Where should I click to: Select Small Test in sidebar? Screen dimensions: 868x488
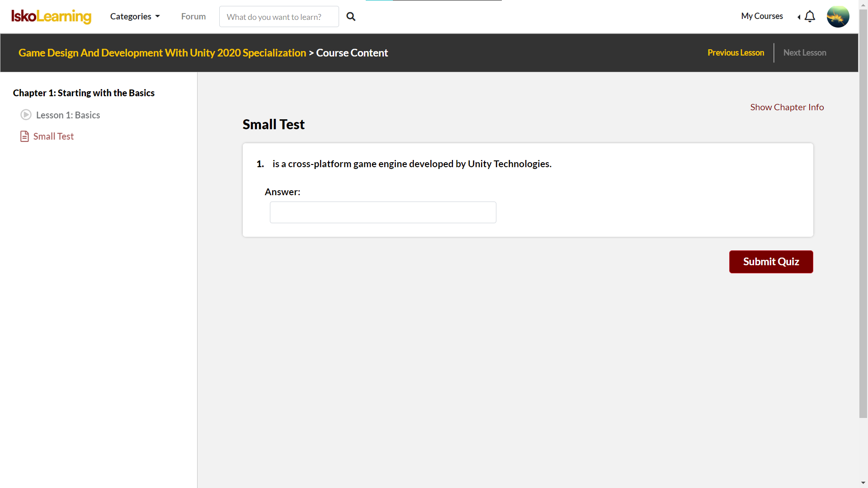click(x=53, y=136)
